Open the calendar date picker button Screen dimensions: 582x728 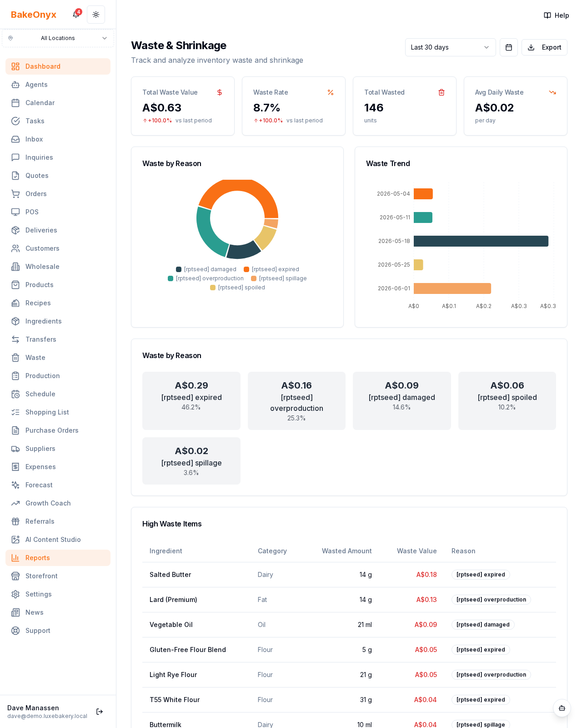pyautogui.click(x=509, y=47)
